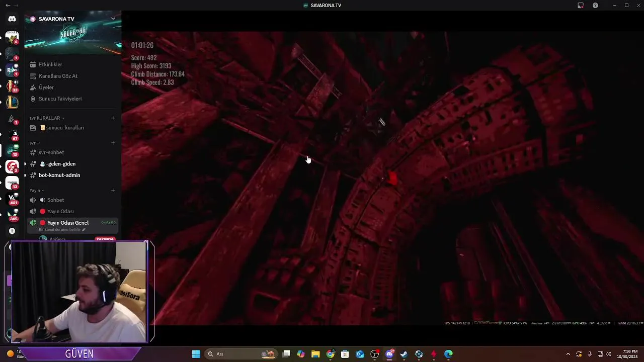Open the volume tray control
Screen dimensions: 644x362
608,354
